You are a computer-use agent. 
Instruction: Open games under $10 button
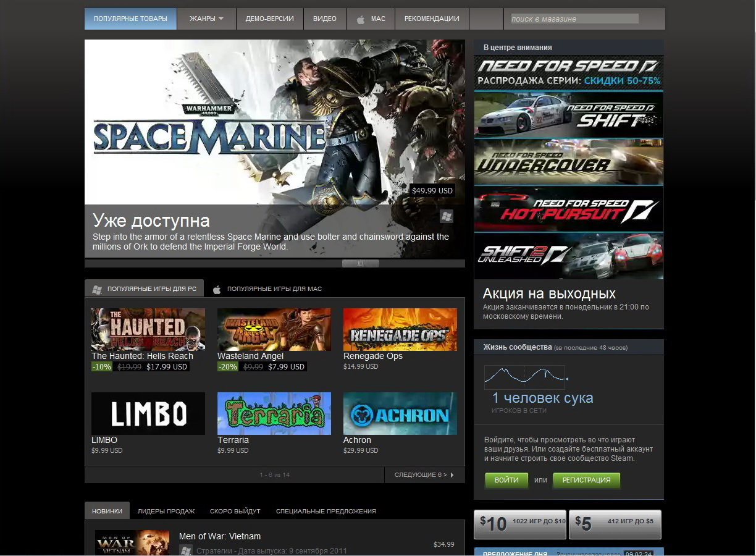520,524
